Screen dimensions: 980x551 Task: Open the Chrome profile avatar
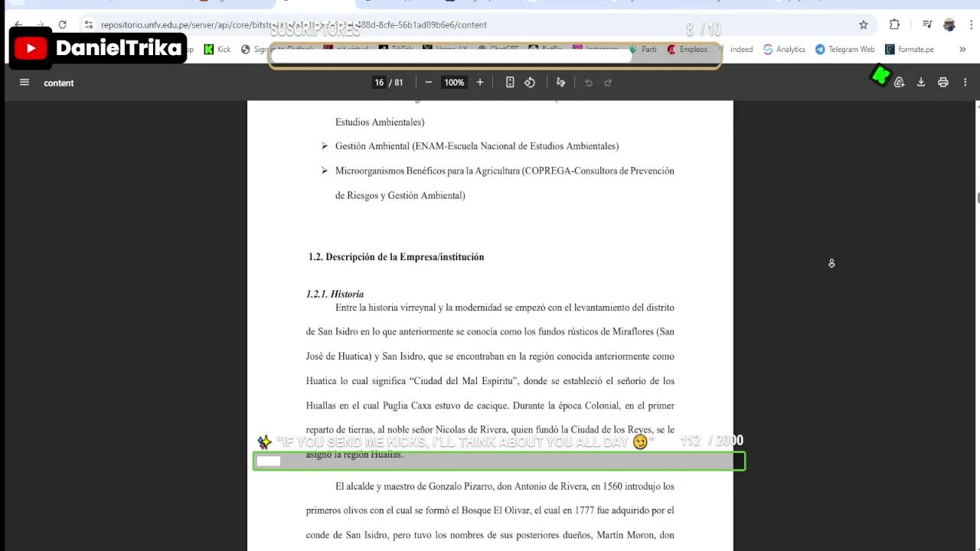[x=949, y=24]
